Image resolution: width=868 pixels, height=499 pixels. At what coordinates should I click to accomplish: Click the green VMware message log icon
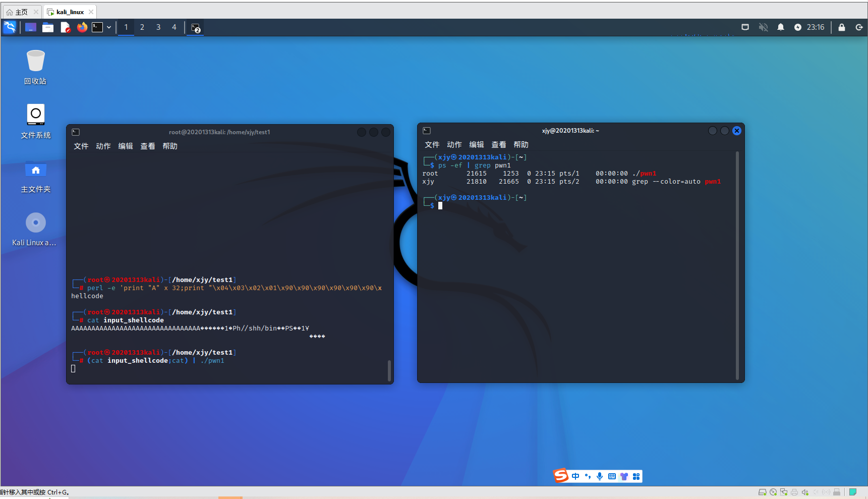click(853, 492)
